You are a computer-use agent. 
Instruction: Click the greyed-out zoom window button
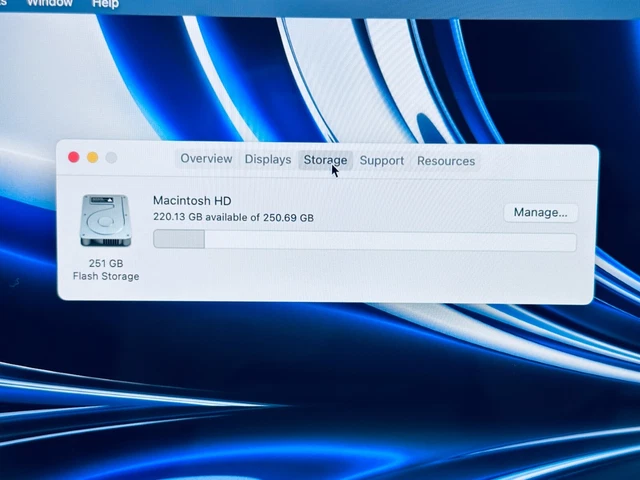(x=111, y=158)
